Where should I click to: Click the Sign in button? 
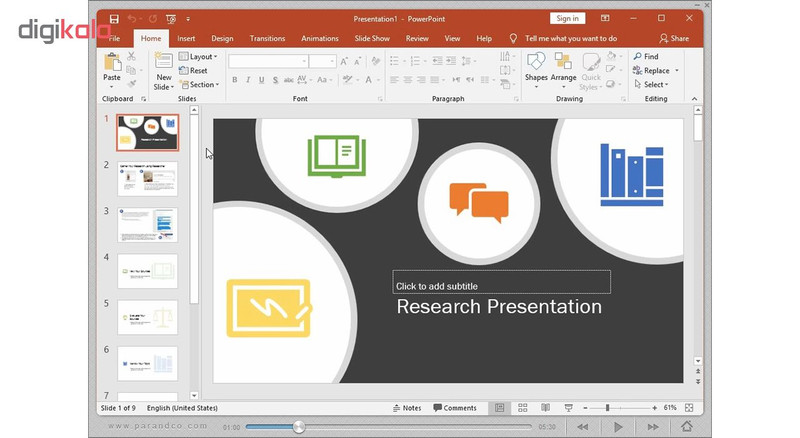pyautogui.click(x=567, y=18)
